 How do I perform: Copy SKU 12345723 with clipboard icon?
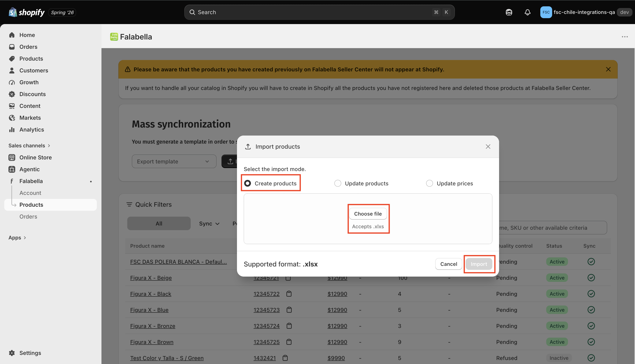(x=289, y=310)
